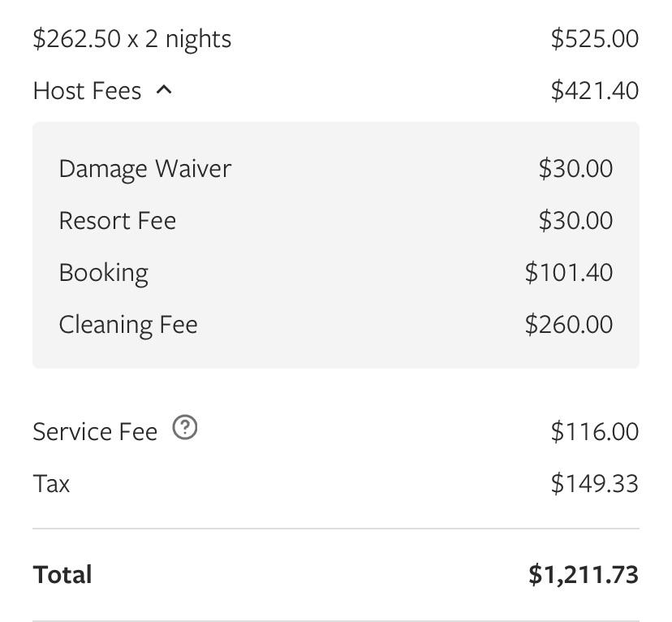Viewport: 672px width, 622px height.
Task: Click the Resort Fee label
Action: (118, 221)
